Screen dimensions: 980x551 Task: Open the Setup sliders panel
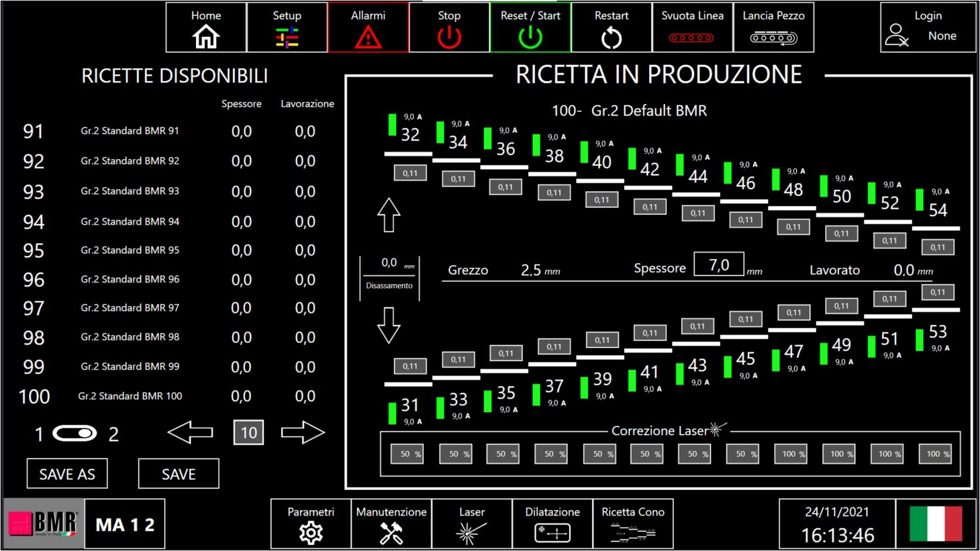(287, 28)
